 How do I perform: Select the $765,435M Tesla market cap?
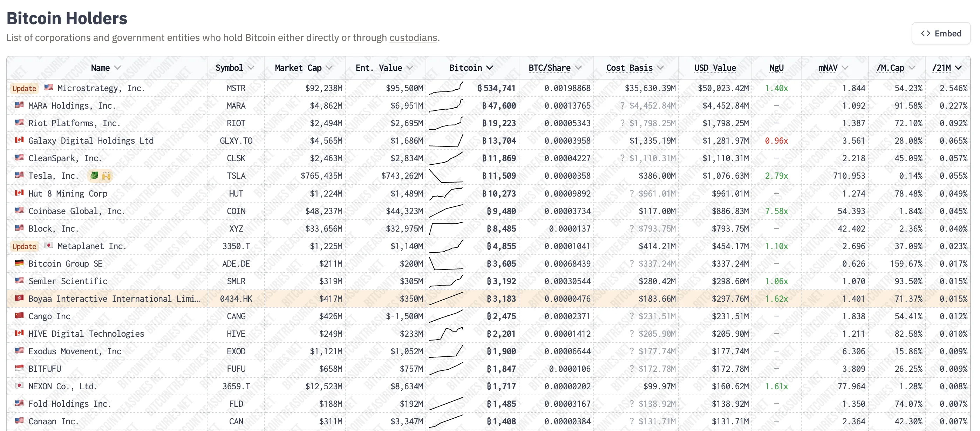[x=321, y=176]
